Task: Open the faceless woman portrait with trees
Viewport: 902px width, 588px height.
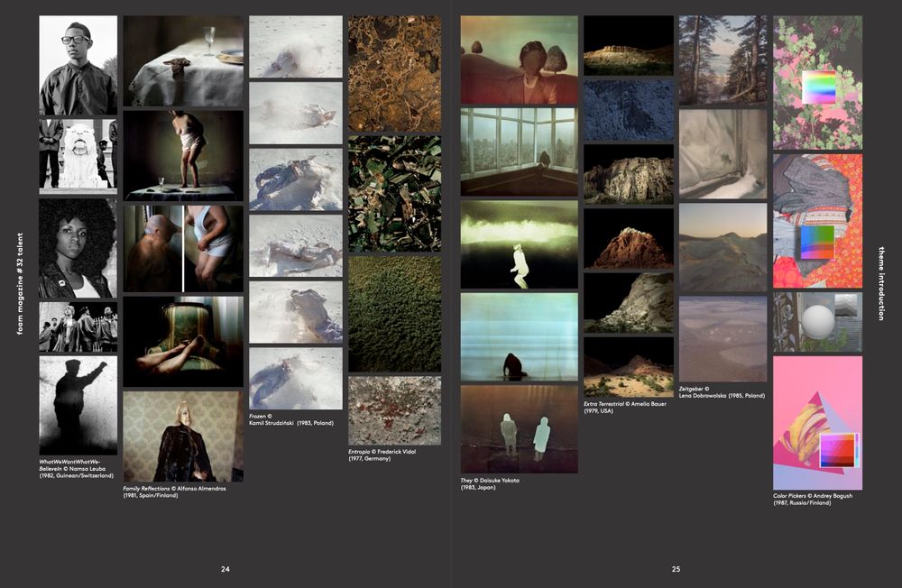Action: pyautogui.click(x=519, y=60)
